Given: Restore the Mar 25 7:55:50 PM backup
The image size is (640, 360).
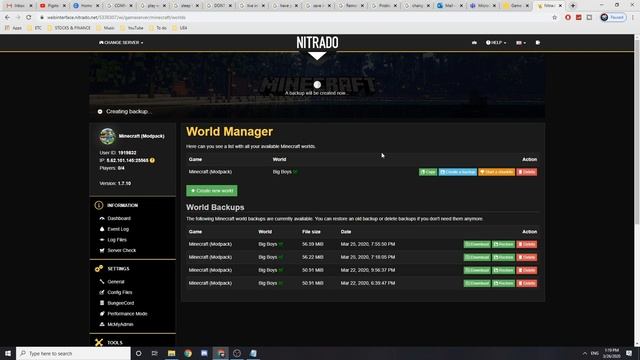Looking at the screenshot, I should (x=503, y=244).
